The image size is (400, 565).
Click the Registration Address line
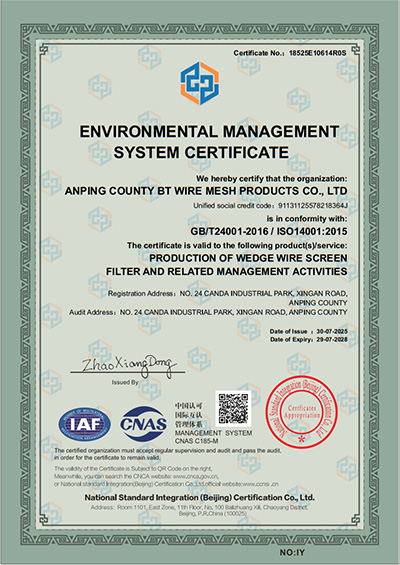click(x=227, y=298)
